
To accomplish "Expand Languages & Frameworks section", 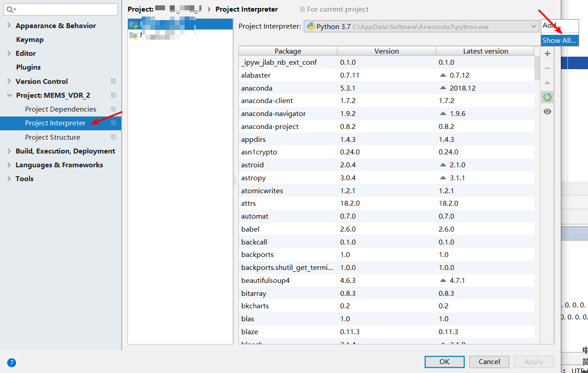I will [9, 165].
